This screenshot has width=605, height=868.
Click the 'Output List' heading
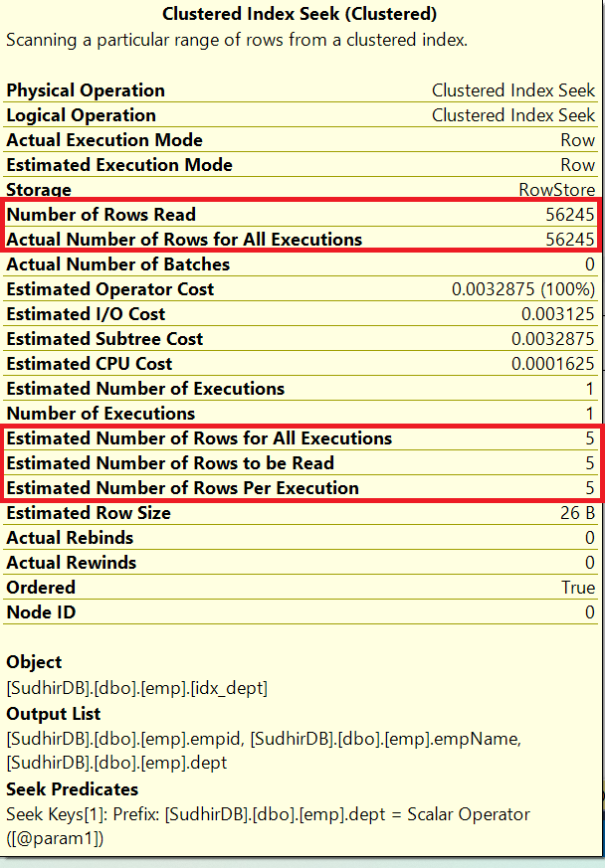point(53,714)
